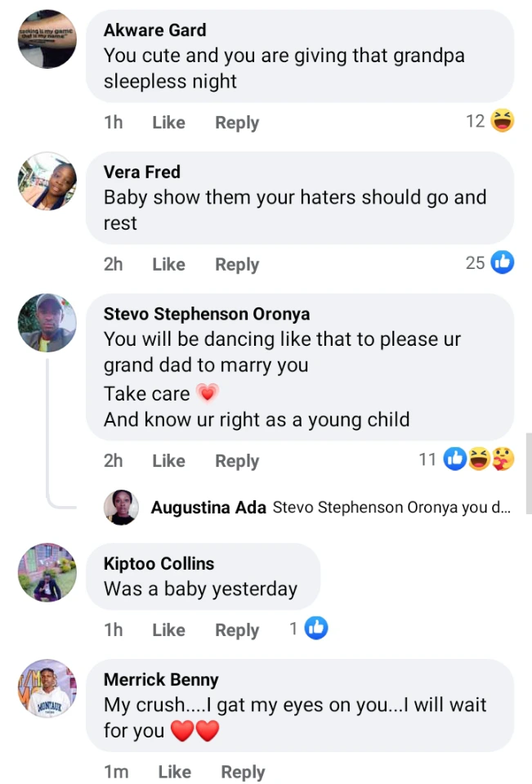Click thumbs-up reaction icon on Vera Fred's comment
532x784 pixels.
[x=503, y=263]
